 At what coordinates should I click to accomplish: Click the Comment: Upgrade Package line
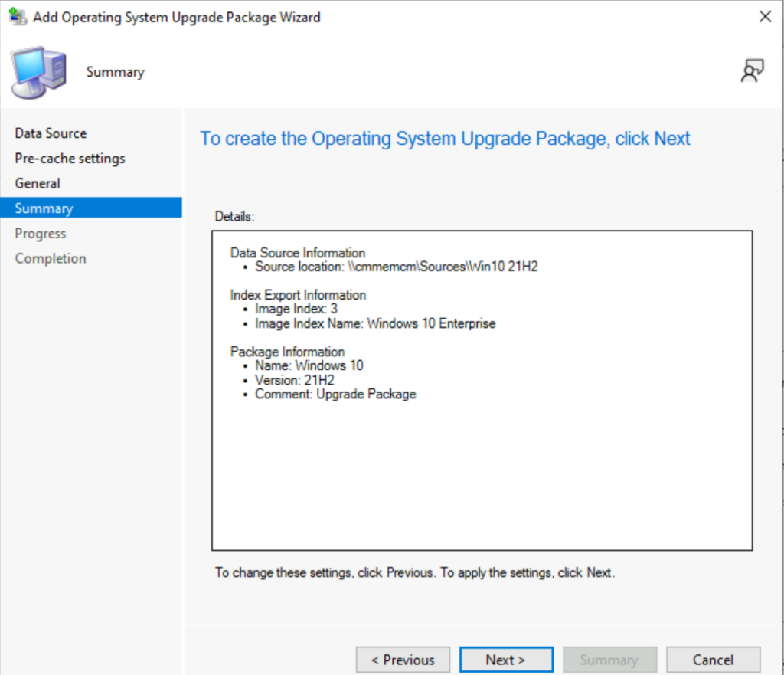tap(335, 394)
